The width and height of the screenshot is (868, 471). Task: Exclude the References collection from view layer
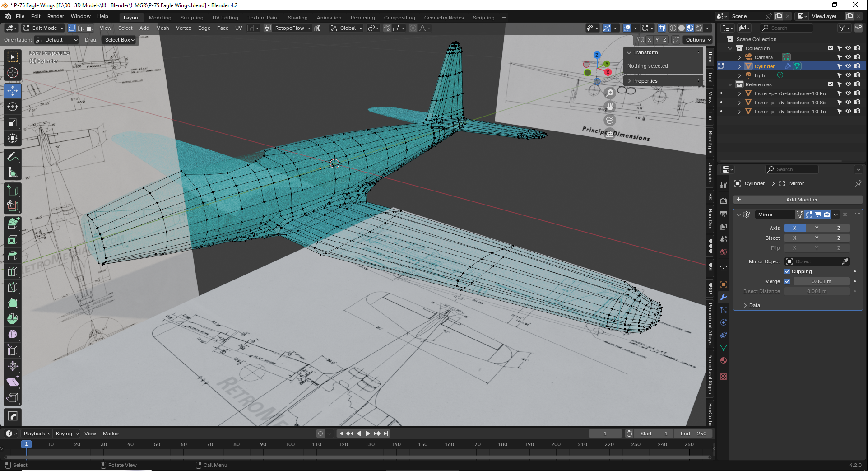point(831,84)
